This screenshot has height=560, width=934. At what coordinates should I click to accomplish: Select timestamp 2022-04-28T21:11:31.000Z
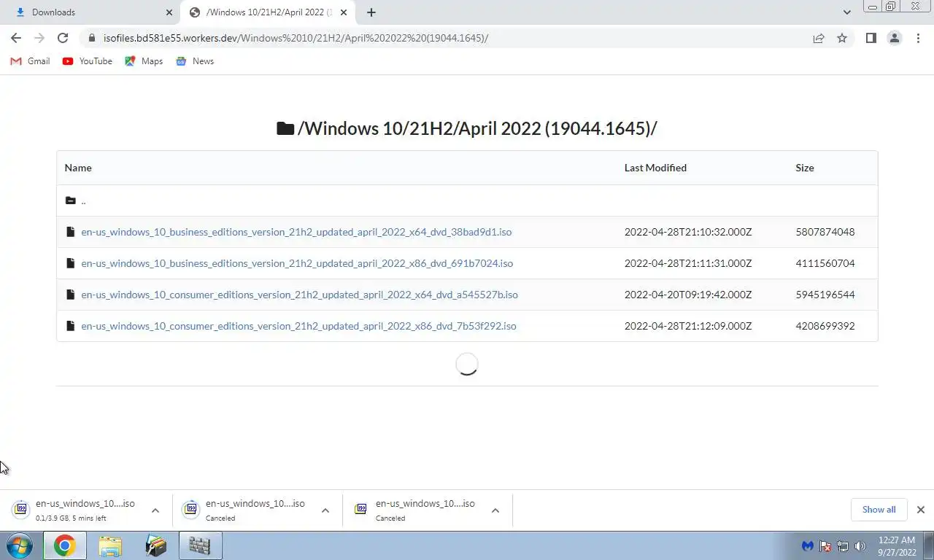tap(688, 263)
